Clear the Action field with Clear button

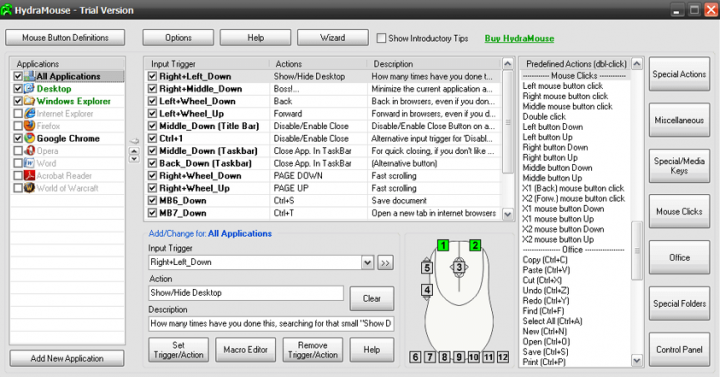pyautogui.click(x=371, y=298)
